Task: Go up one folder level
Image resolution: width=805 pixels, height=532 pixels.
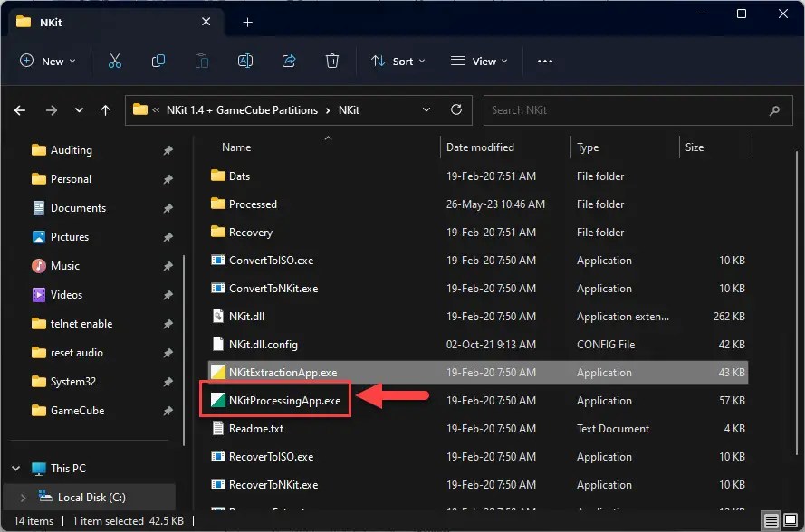Action: 105,110
